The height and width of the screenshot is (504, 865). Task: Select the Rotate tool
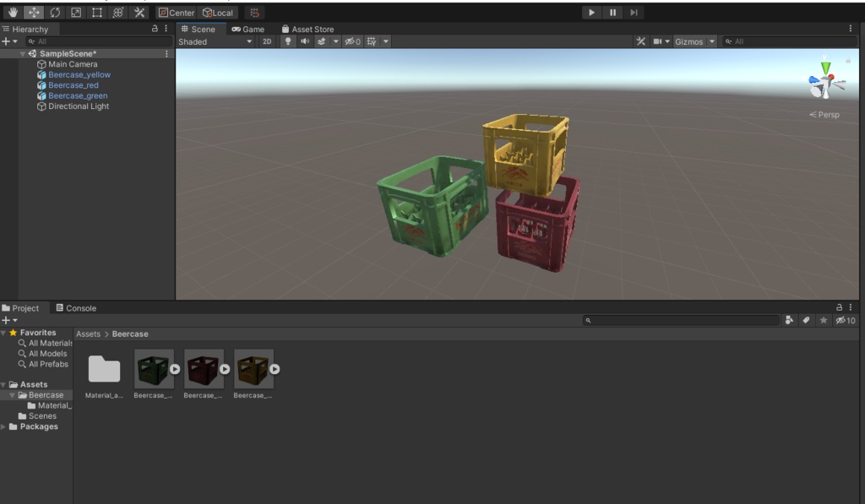click(55, 12)
